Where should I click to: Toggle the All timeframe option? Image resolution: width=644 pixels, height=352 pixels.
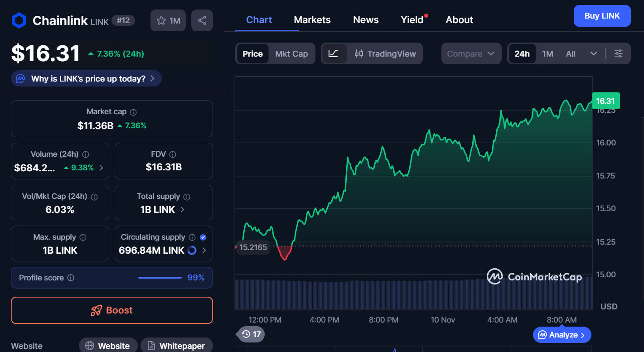570,53
